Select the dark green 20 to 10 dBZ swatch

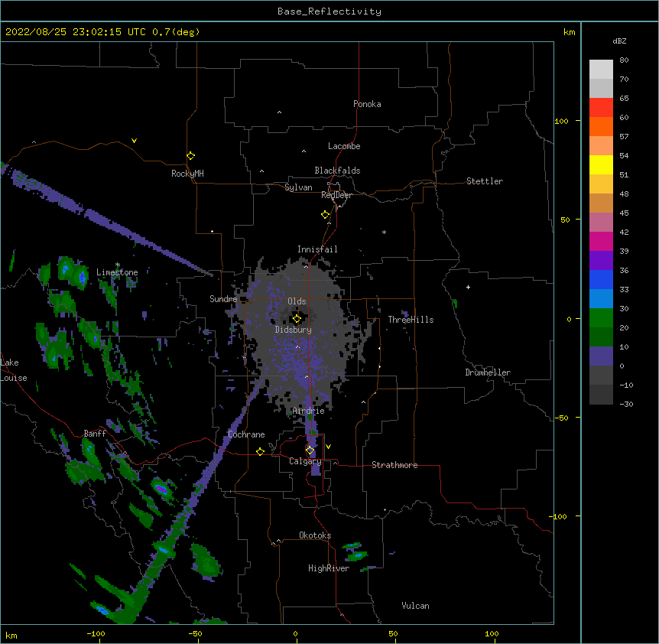(601, 337)
